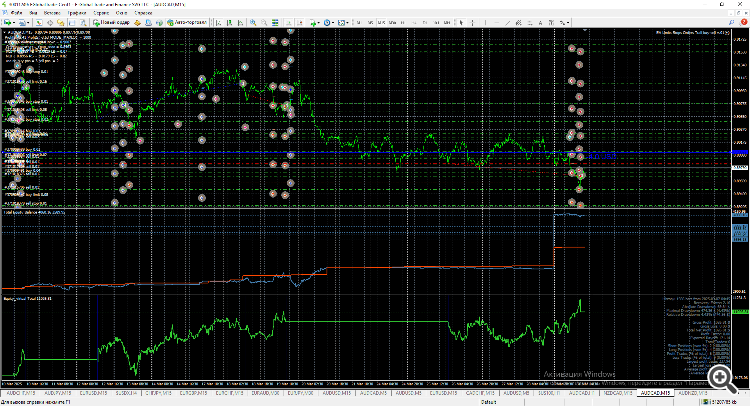This screenshot has height=406, width=750.
Task: Open the Справка menu
Action: pyautogui.click(x=143, y=13)
